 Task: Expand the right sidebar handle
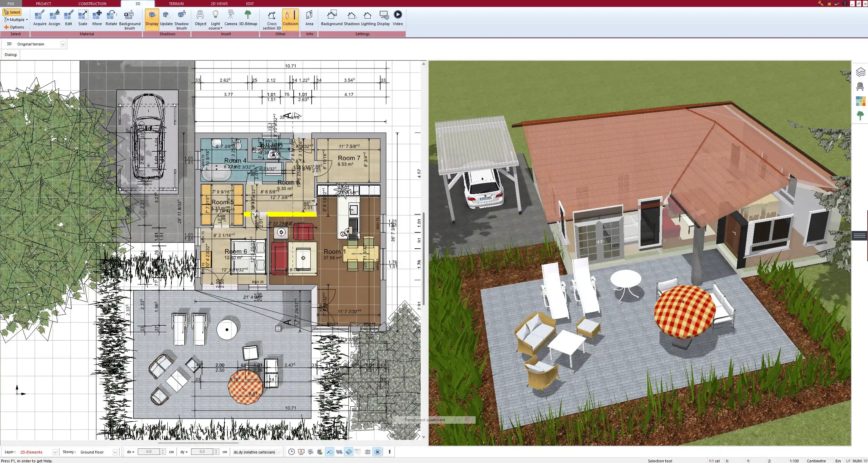tap(860, 235)
